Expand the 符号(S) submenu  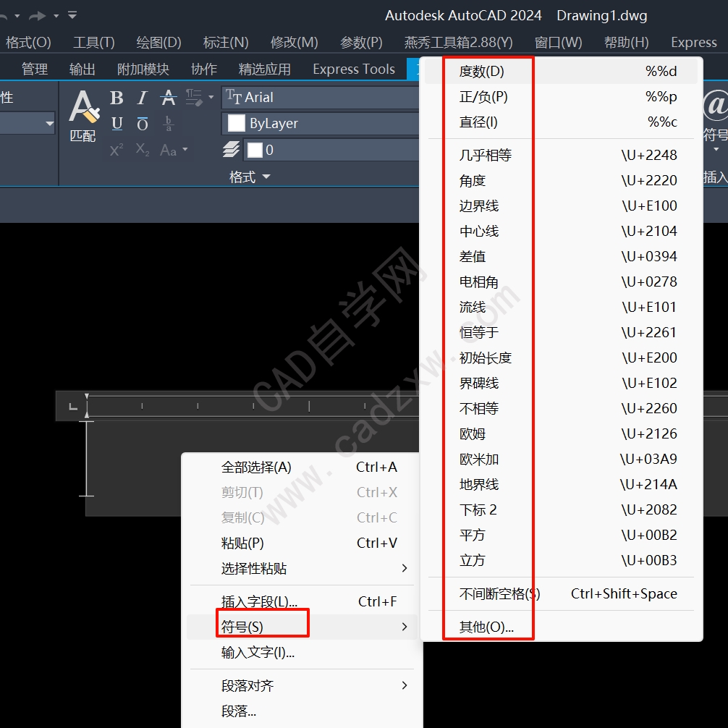click(302, 627)
